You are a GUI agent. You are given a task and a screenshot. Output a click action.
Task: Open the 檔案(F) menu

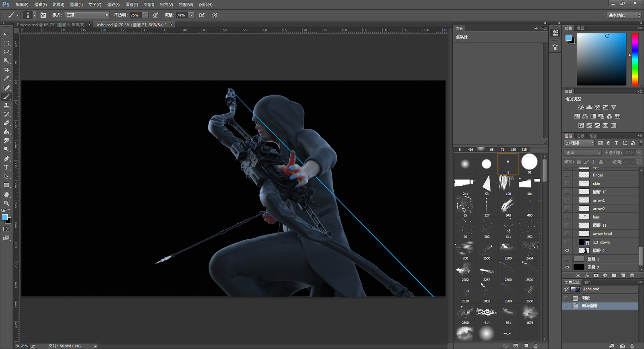click(x=22, y=4)
